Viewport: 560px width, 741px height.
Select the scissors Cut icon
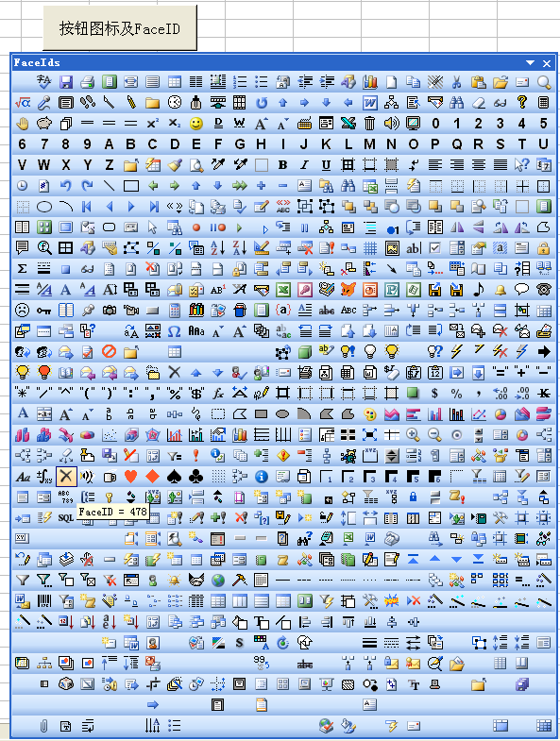click(456, 82)
